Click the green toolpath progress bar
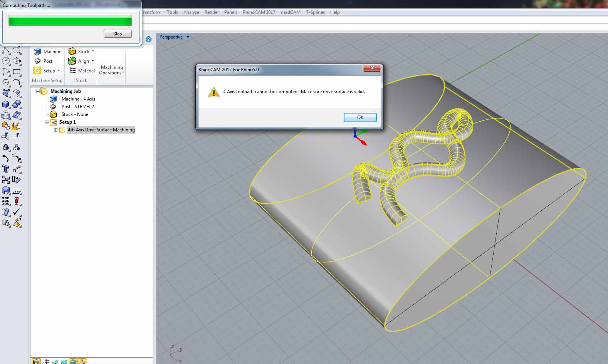Image resolution: width=608 pixels, height=364 pixels. pyautogui.click(x=70, y=21)
